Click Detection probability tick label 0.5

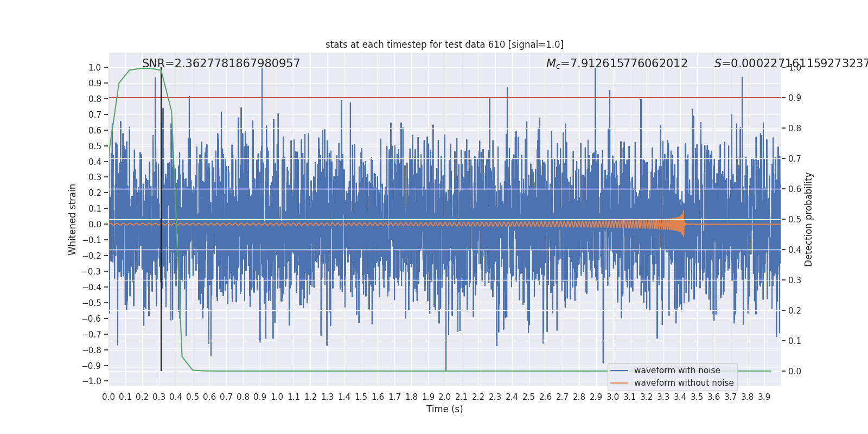795,220
